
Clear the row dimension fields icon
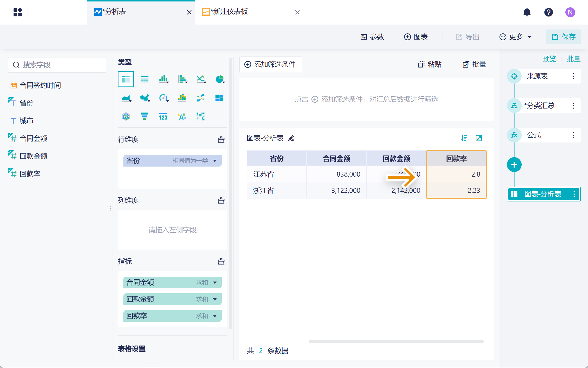point(221,140)
